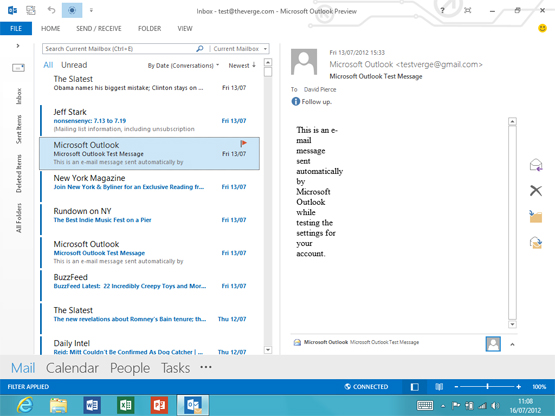Open the SEND / RECEIVE ribbon tab
This screenshot has height=416, width=555.
click(99, 29)
